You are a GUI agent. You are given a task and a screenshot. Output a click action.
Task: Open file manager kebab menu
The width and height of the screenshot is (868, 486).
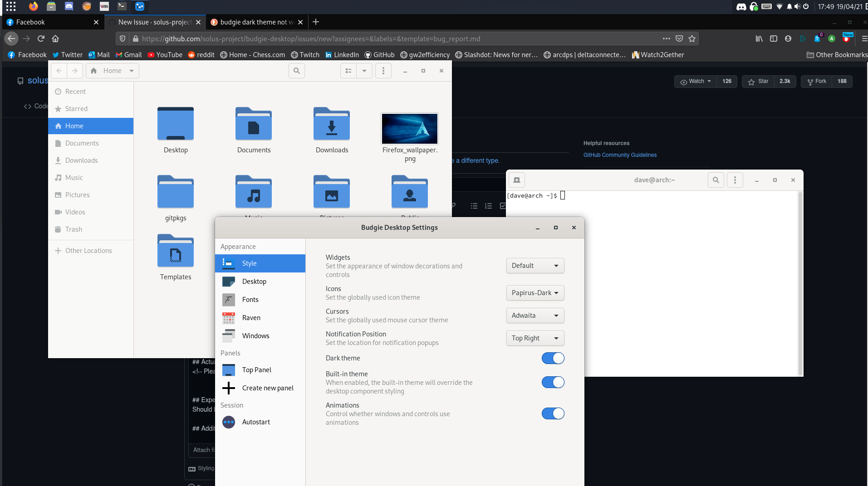click(x=383, y=71)
